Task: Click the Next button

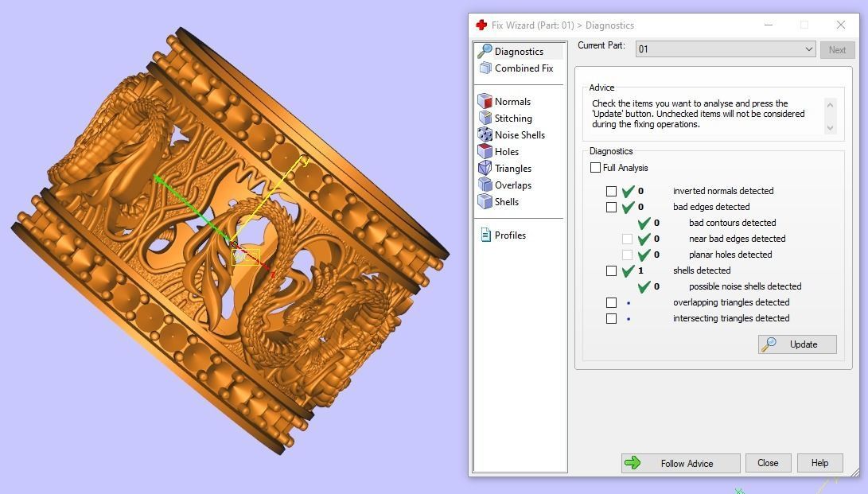Action: click(x=837, y=50)
